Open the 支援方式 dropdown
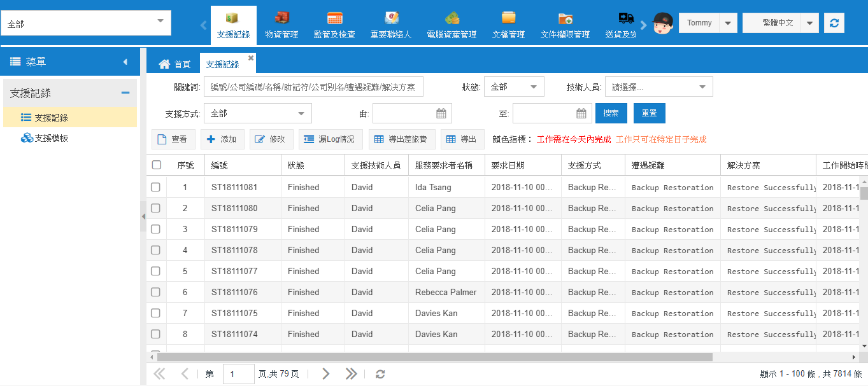Image resolution: width=868 pixels, height=388 pixels. tap(257, 113)
